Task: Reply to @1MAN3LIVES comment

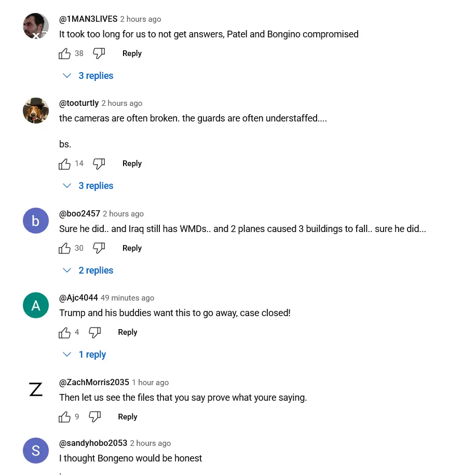Action: click(x=132, y=53)
